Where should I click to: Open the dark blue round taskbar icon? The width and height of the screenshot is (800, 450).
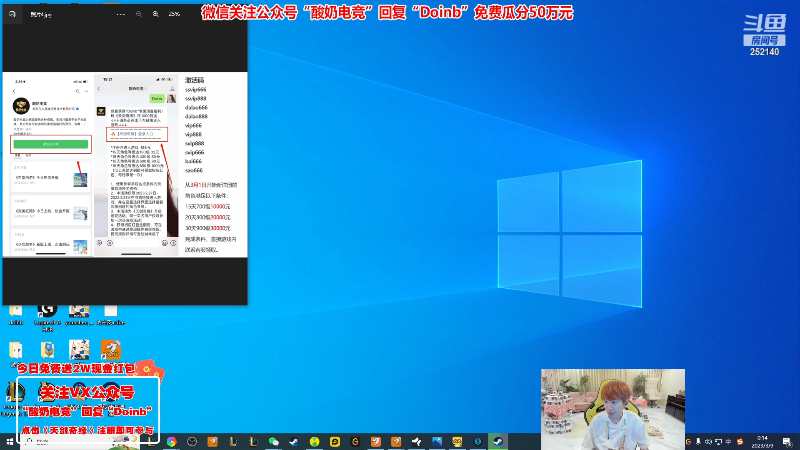coord(478,442)
